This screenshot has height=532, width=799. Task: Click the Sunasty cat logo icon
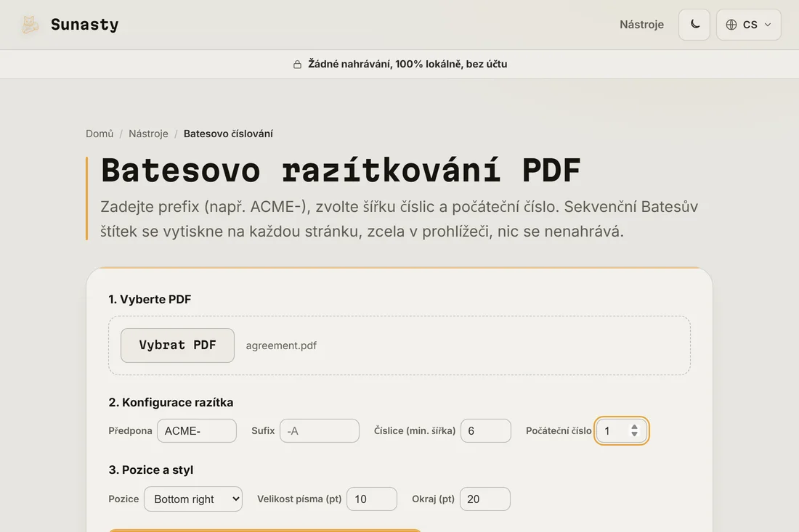pyautogui.click(x=30, y=25)
